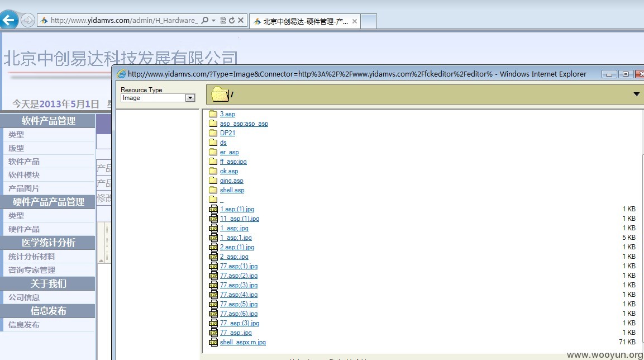Open a new blank browser tab
Screen dimensions: 644x360
coord(369,21)
